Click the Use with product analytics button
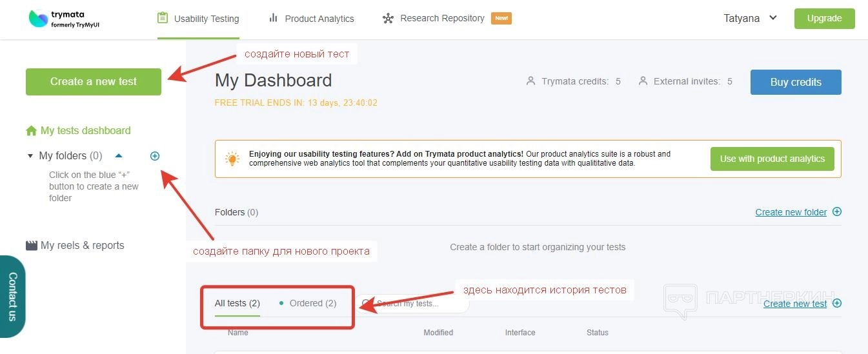868x354 pixels. point(772,159)
